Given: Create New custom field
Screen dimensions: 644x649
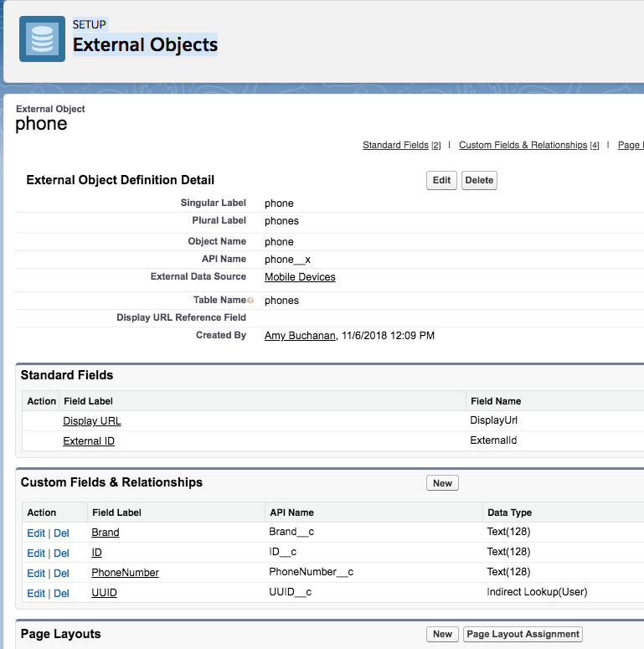Looking at the screenshot, I should click(442, 483).
